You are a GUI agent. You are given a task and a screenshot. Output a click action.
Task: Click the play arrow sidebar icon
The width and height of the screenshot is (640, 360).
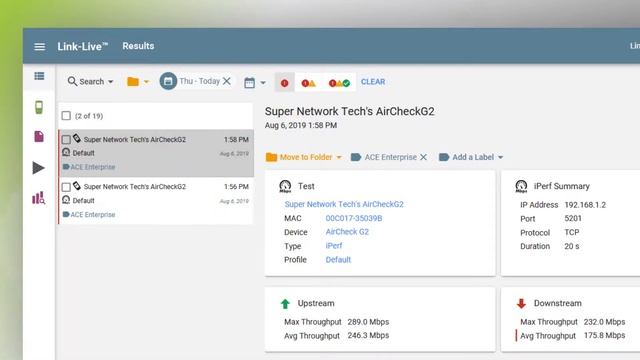38,168
